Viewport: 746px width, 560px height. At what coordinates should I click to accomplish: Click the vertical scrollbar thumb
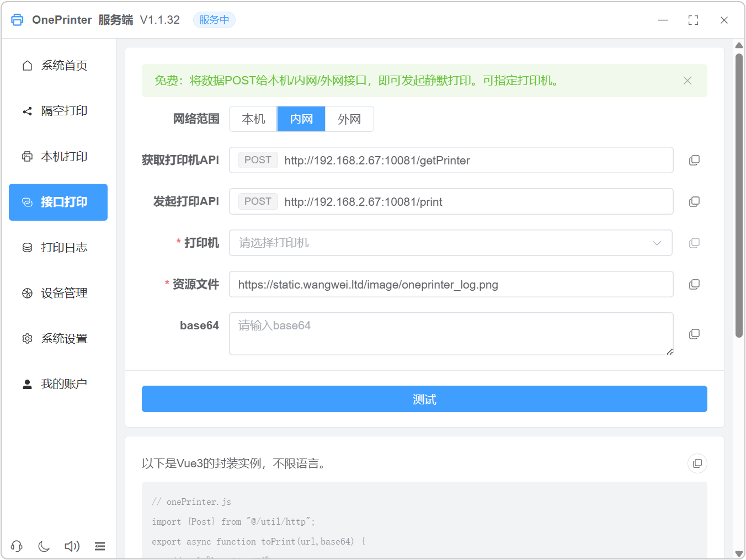(x=739, y=195)
